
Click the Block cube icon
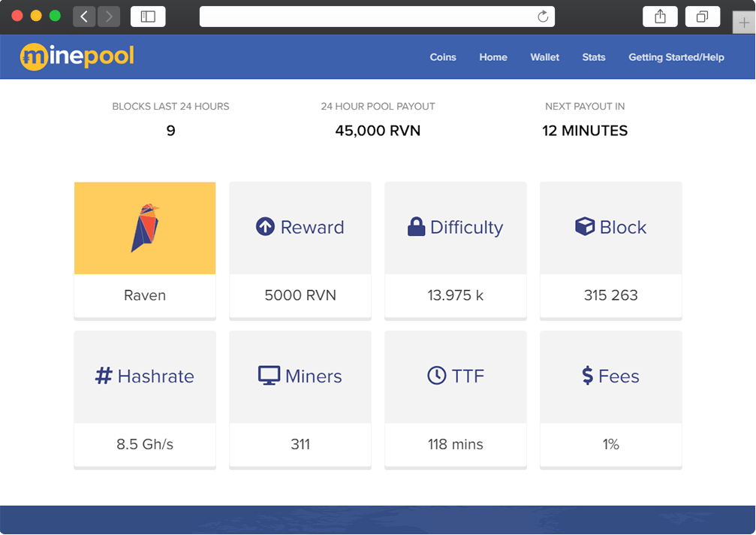tap(585, 226)
